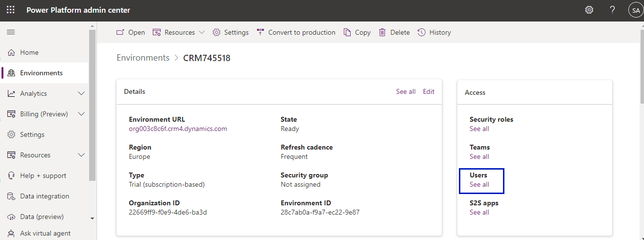The image size is (644, 240).
Task: See all S2S apps
Action: tap(479, 213)
